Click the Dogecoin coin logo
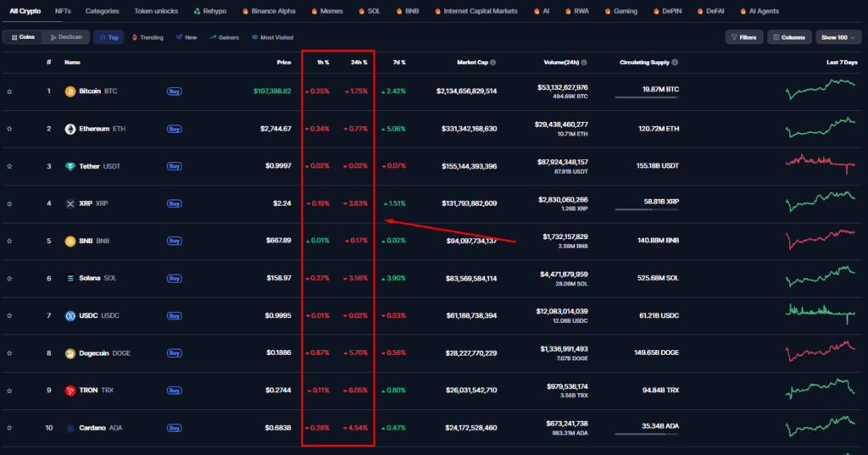The image size is (868, 455). (70, 353)
